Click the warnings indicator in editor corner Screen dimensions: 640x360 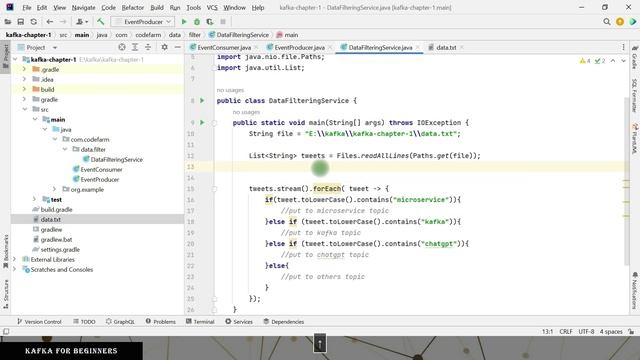click(x=585, y=61)
